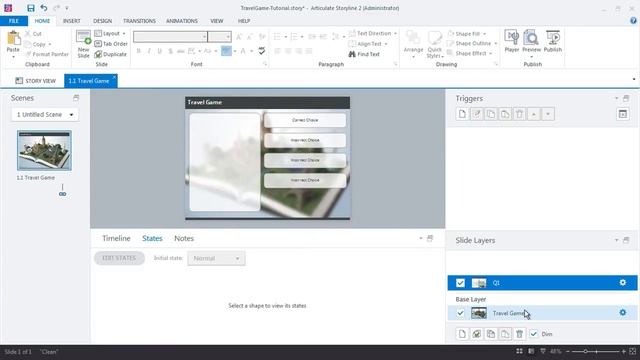Click Align Text button
The height and width of the screenshot is (360, 640).
click(x=368, y=44)
